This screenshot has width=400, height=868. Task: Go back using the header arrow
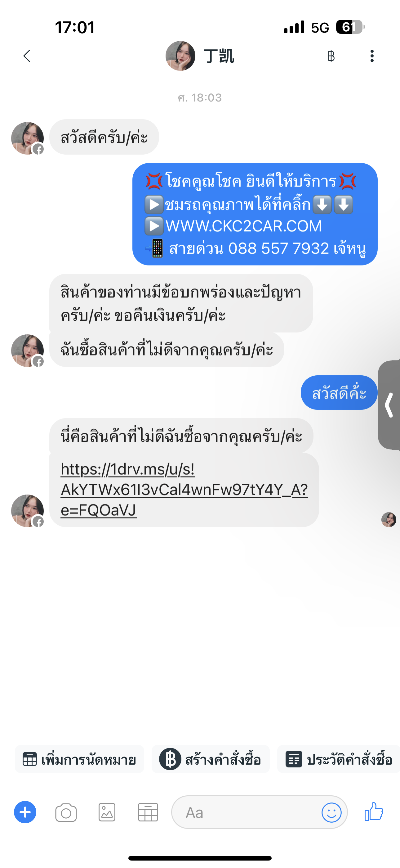click(x=27, y=56)
